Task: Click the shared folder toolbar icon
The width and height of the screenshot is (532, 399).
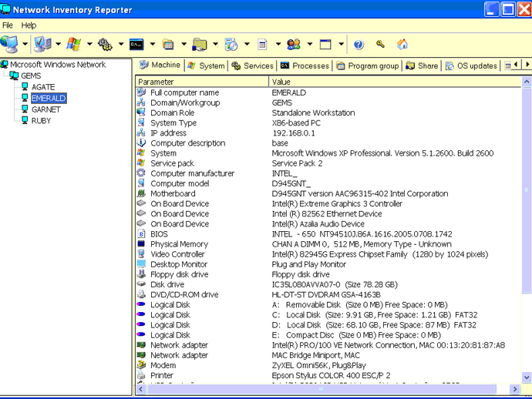Action: click(x=200, y=44)
